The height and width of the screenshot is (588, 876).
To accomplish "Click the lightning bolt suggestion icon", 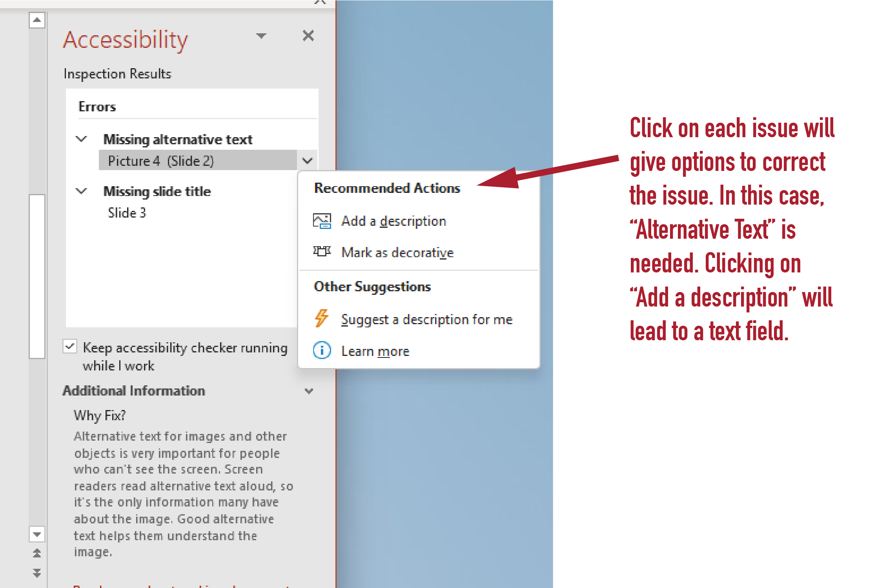I will pyautogui.click(x=322, y=318).
